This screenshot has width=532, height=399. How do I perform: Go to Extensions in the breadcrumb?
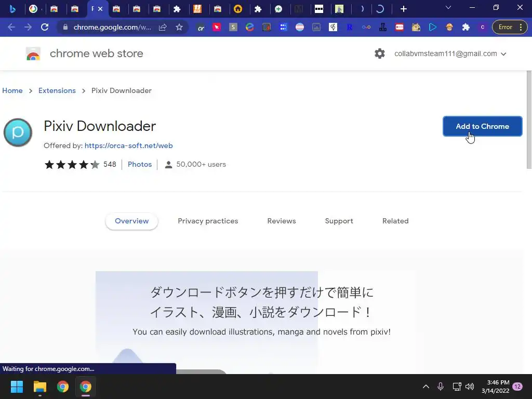click(57, 90)
